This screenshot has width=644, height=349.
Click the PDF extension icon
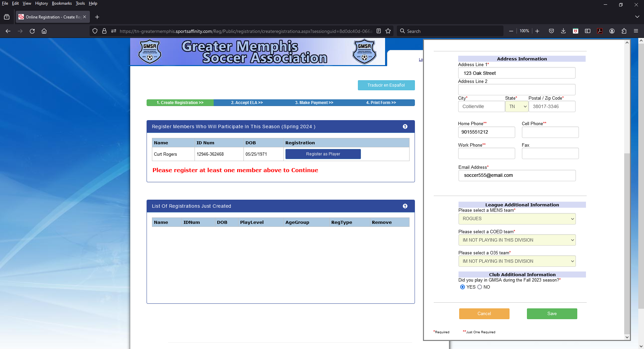pos(600,31)
